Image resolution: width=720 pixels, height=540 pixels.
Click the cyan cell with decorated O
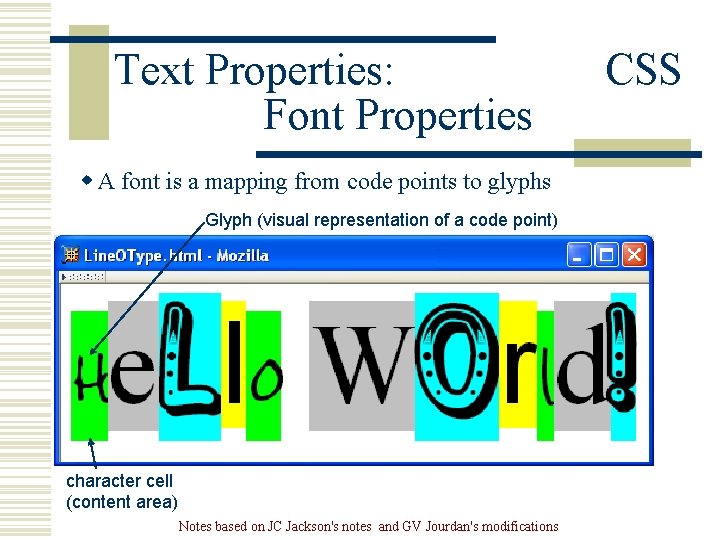[457, 366]
